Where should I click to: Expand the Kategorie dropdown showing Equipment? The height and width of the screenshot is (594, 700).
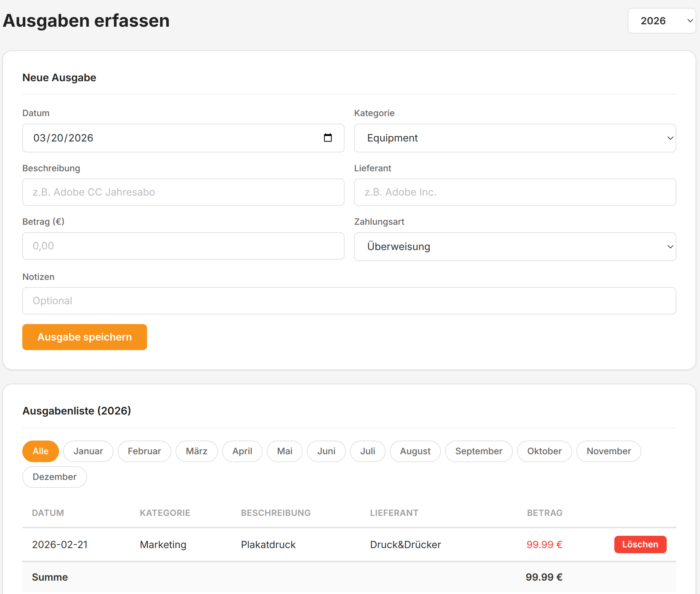click(x=515, y=138)
